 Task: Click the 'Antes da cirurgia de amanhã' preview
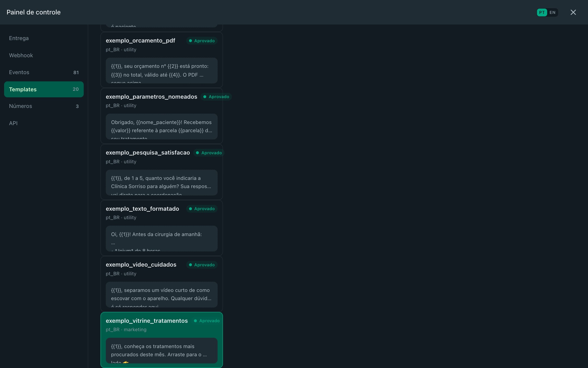click(x=162, y=239)
